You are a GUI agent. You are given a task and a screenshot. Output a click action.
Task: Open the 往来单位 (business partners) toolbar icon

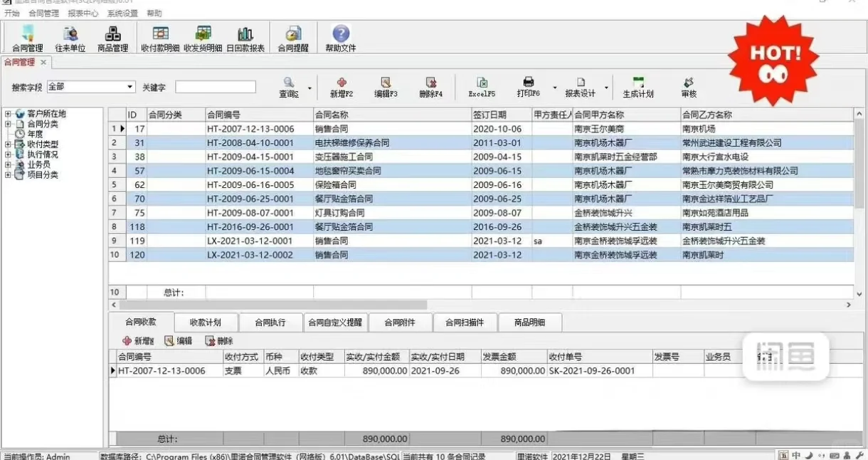[69, 38]
